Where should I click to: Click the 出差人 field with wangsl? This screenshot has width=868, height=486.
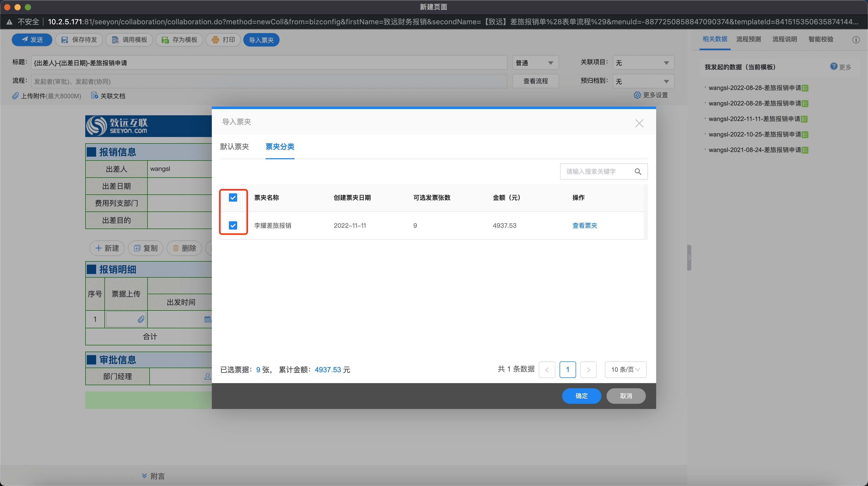pos(180,169)
